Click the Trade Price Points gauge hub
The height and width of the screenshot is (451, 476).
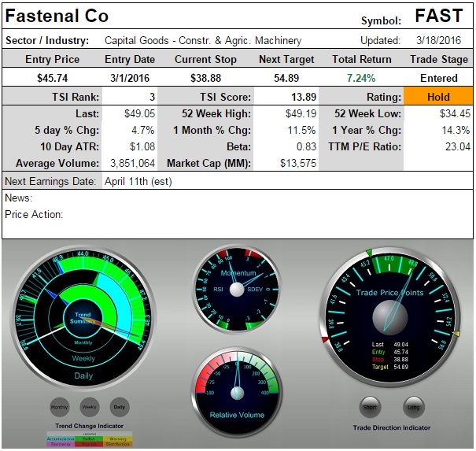(x=389, y=315)
